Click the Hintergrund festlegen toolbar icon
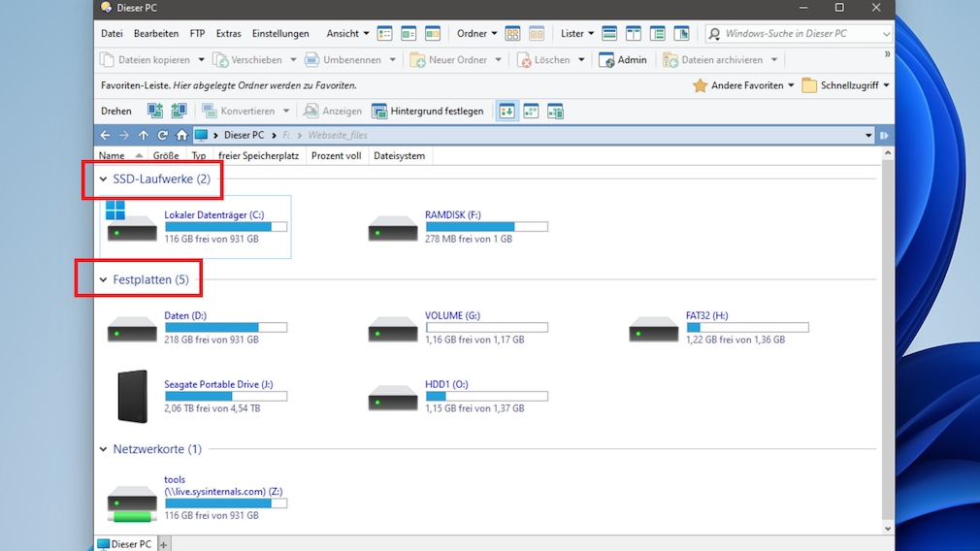This screenshot has height=551, width=980. click(x=379, y=112)
